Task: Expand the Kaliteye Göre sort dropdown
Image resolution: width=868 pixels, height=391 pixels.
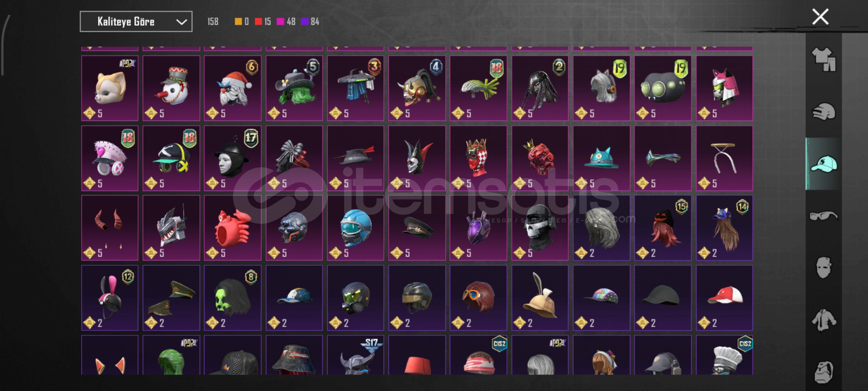Action: tap(136, 22)
